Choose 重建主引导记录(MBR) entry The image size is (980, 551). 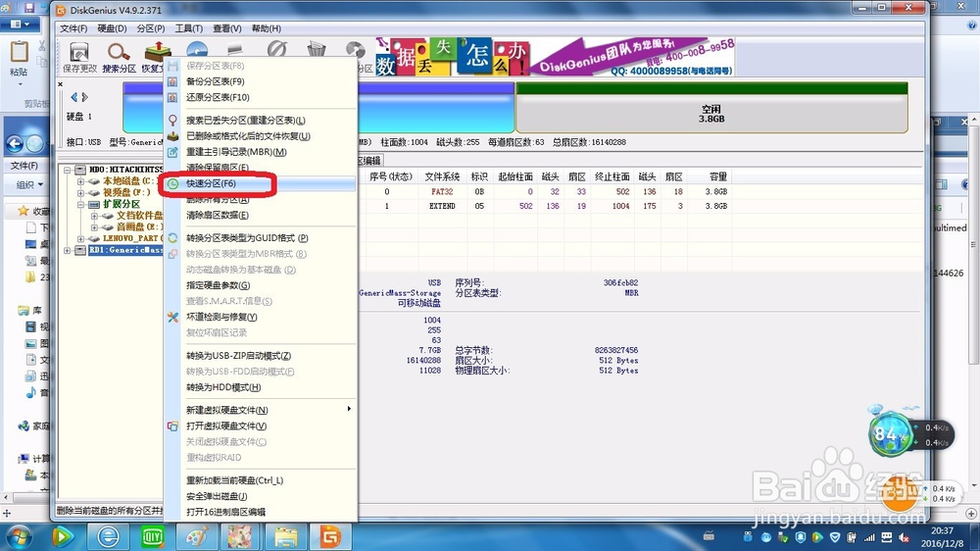point(261,151)
